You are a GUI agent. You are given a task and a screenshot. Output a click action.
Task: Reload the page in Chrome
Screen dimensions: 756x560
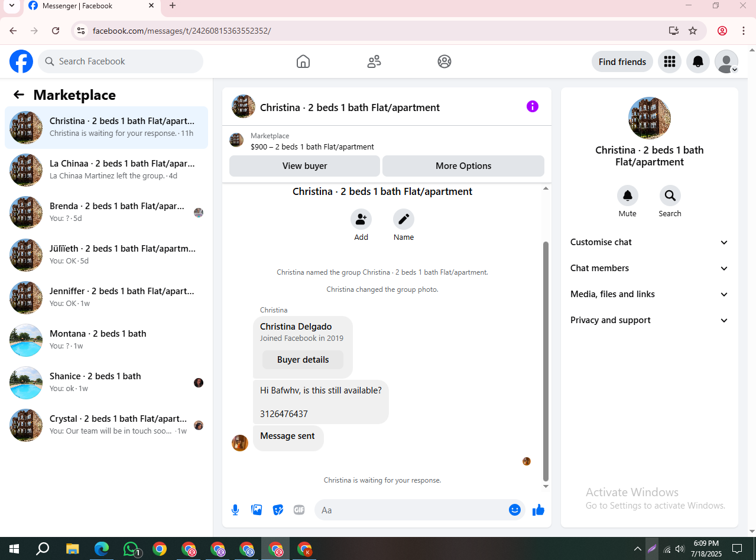click(56, 31)
